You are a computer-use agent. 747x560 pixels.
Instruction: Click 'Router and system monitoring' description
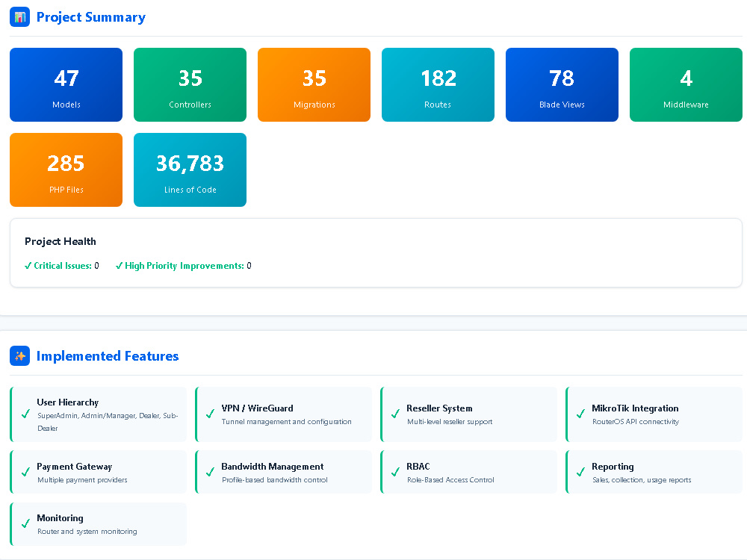87,532
